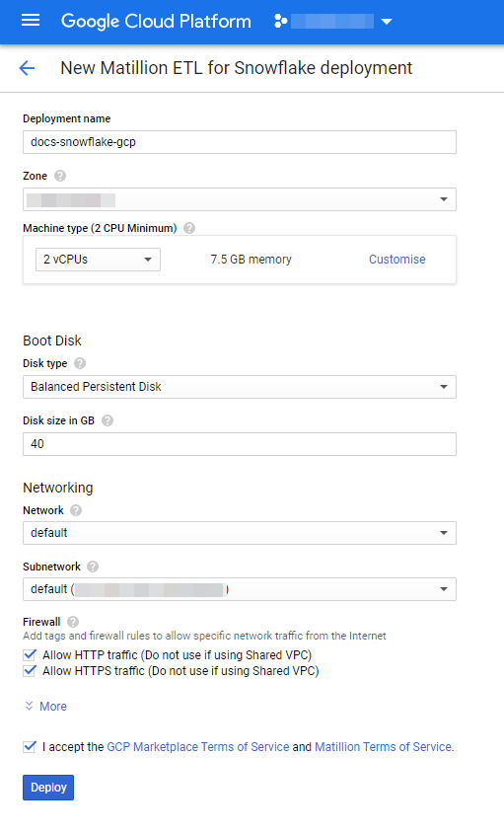Screen dimensions: 504x832
Task: Click the page title New Matillion ETL deployment
Action: coord(236,68)
